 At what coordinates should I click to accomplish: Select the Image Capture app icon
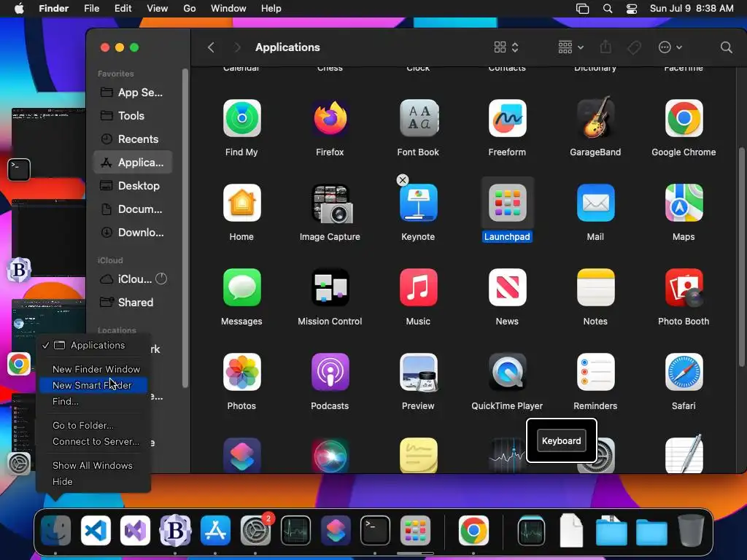pyautogui.click(x=332, y=204)
